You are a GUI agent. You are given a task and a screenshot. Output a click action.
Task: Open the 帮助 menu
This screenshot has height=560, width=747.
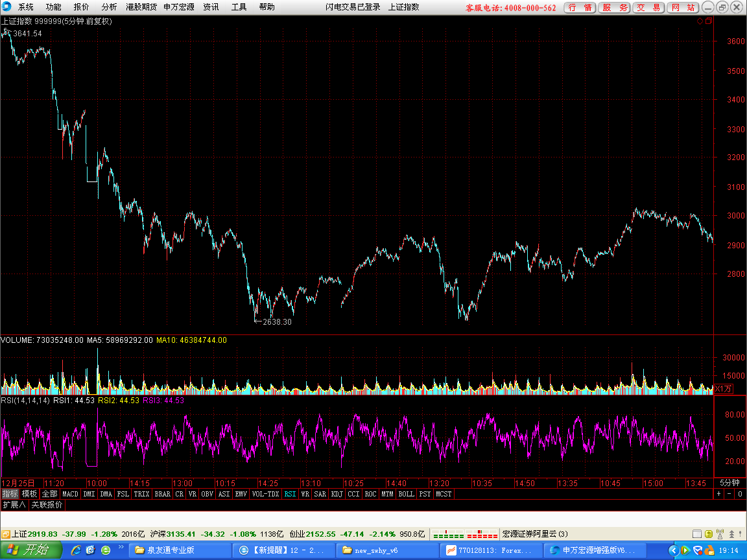(267, 7)
